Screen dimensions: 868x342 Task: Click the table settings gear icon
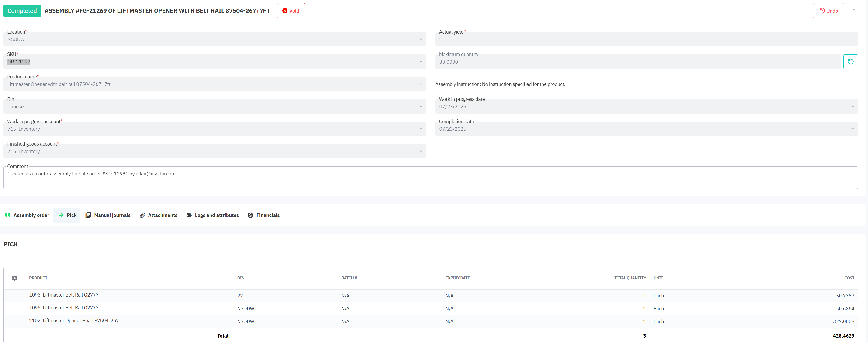(14, 278)
